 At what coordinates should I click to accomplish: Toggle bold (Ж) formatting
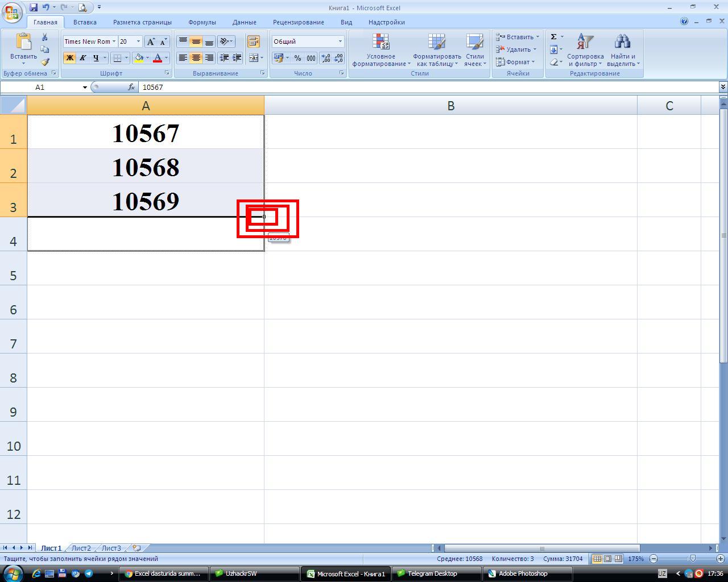click(69, 58)
